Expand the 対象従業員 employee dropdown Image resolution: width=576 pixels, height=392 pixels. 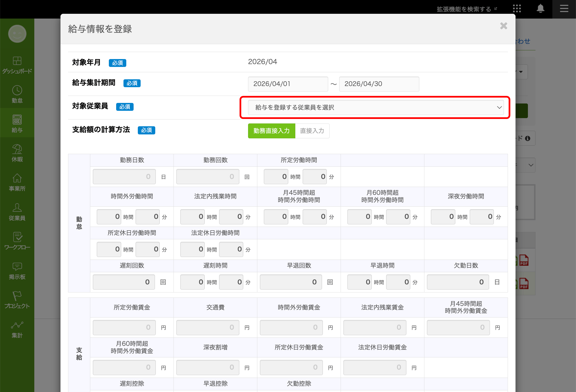(375, 107)
